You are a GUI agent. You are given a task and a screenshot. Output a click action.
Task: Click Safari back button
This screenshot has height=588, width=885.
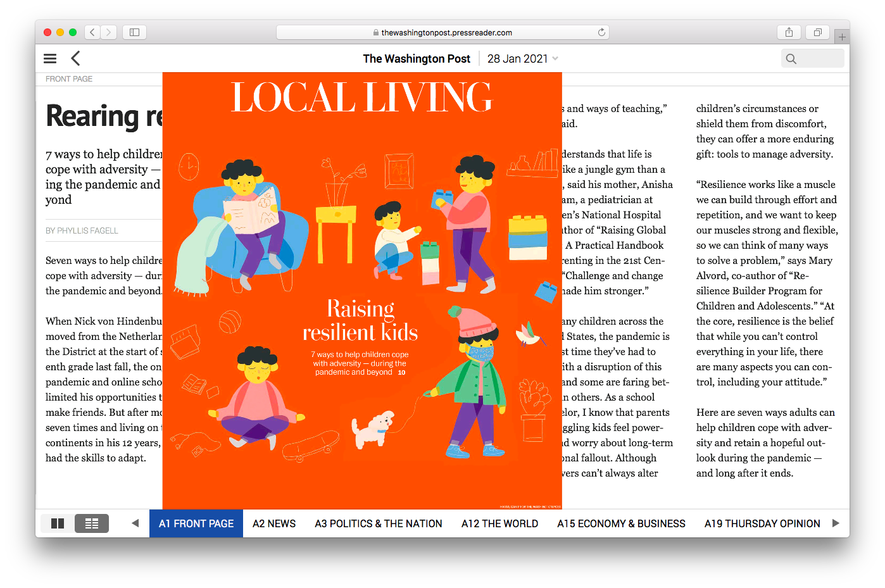pyautogui.click(x=92, y=32)
